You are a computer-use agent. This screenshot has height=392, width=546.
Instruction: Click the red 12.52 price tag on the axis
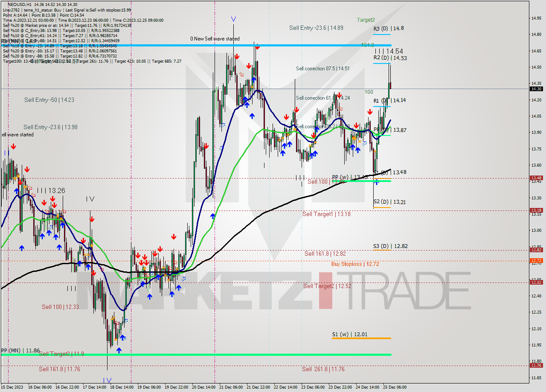click(x=536, y=282)
